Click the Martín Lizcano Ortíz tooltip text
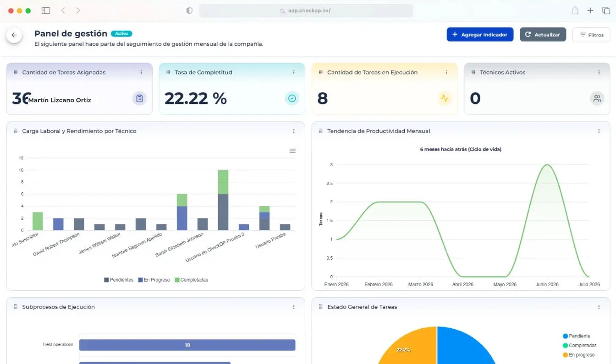 click(60, 100)
